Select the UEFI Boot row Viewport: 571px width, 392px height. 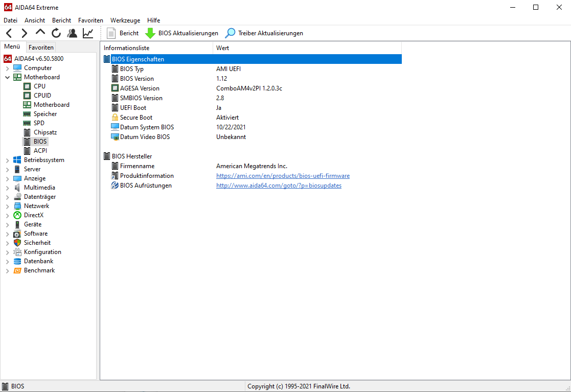[x=252, y=108]
